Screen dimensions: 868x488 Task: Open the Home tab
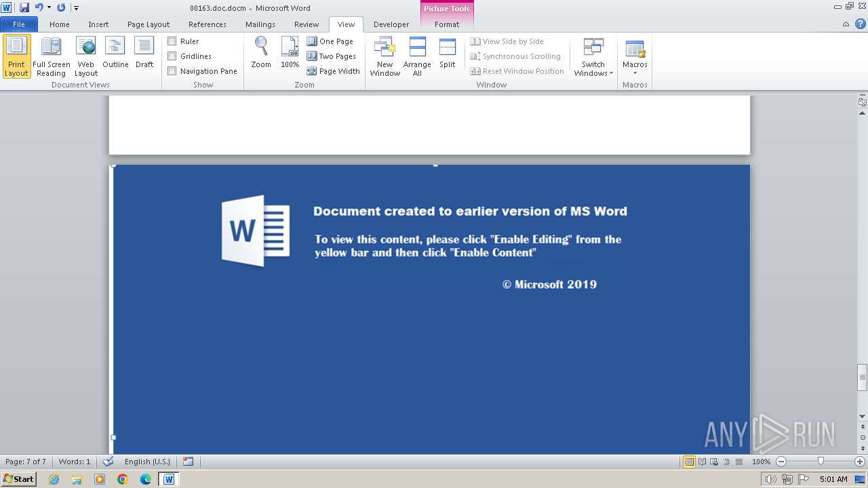(60, 24)
